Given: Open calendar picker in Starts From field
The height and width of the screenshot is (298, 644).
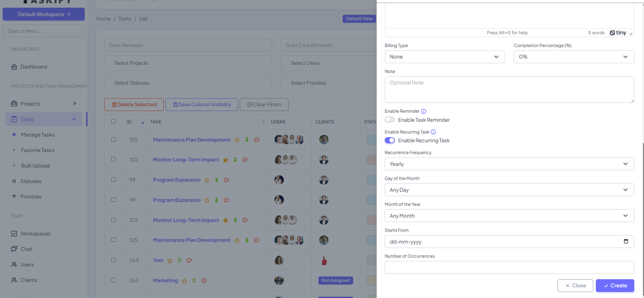Looking at the screenshot, I should [x=625, y=242].
